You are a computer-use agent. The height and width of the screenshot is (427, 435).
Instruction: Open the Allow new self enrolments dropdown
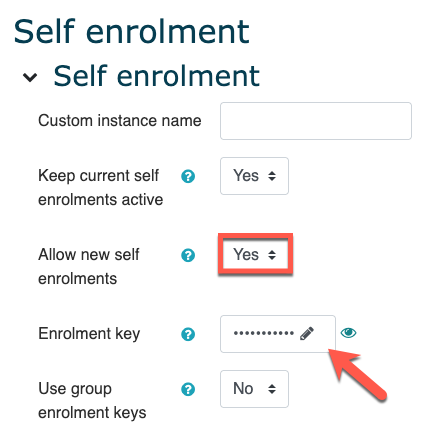tap(254, 255)
